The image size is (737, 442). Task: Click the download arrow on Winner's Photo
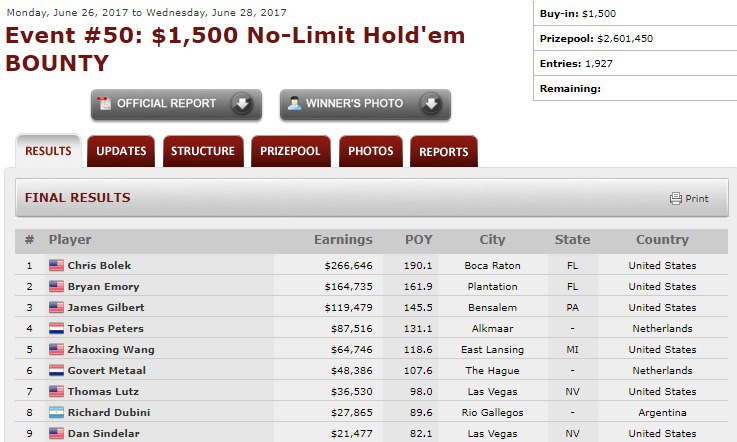point(430,104)
